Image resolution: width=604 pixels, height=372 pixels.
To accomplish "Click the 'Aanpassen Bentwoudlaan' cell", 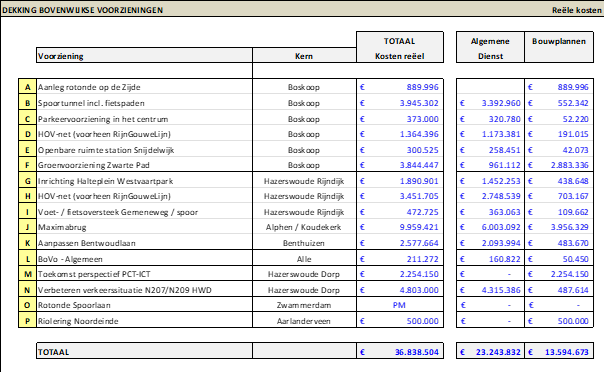I will (144, 243).
